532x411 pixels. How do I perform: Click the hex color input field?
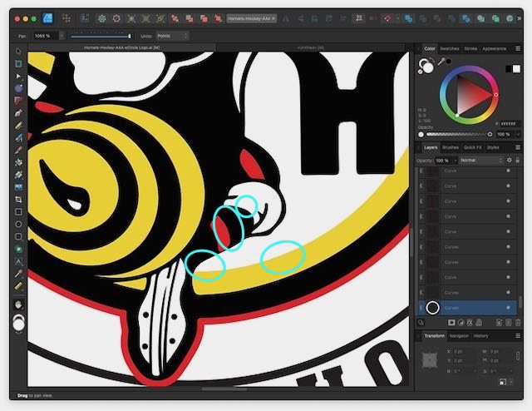[510, 124]
